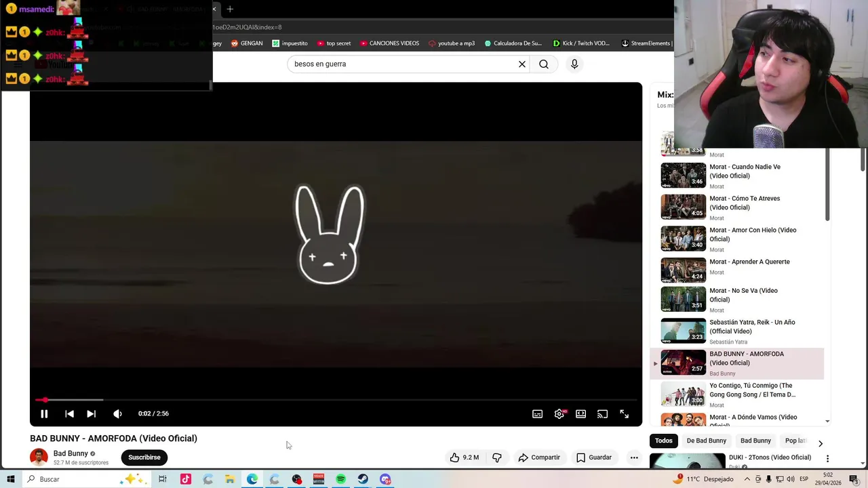Screen dimensions: 868x488
Task: Open impuestito bookmark
Action: coord(290,43)
